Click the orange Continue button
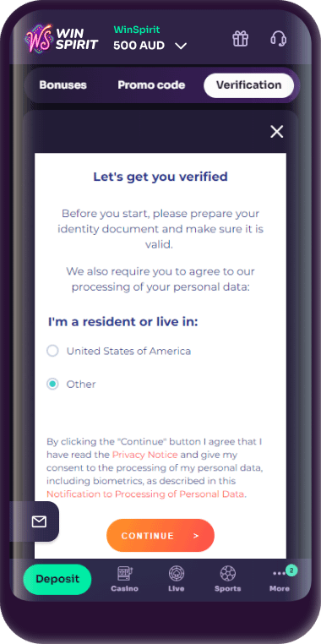This screenshot has height=644, width=321. (x=160, y=535)
